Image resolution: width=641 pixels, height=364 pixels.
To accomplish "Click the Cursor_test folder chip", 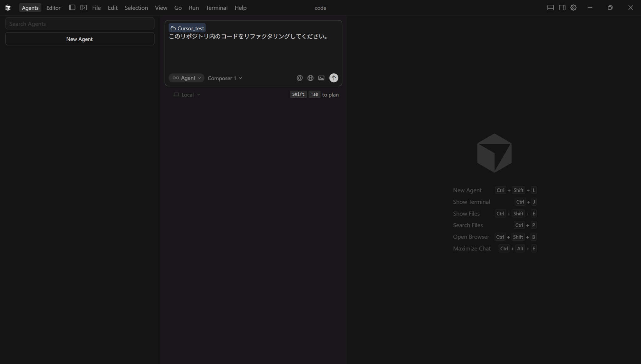I will coord(187,28).
